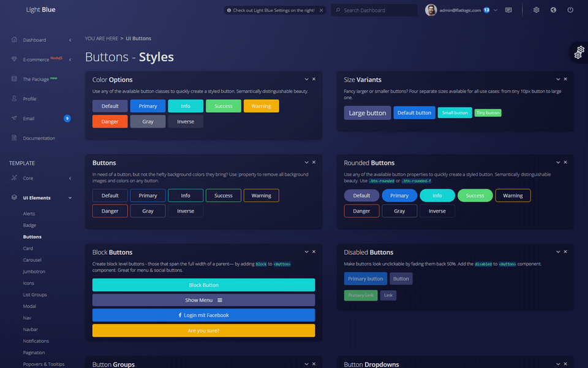Click the settings gear in the top bar

coord(536,10)
